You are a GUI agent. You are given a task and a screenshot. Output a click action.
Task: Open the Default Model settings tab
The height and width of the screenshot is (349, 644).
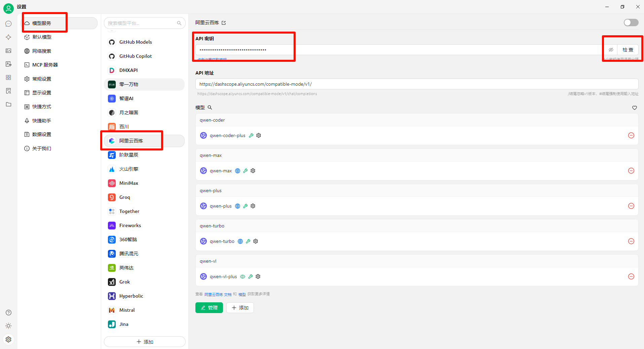click(x=59, y=37)
